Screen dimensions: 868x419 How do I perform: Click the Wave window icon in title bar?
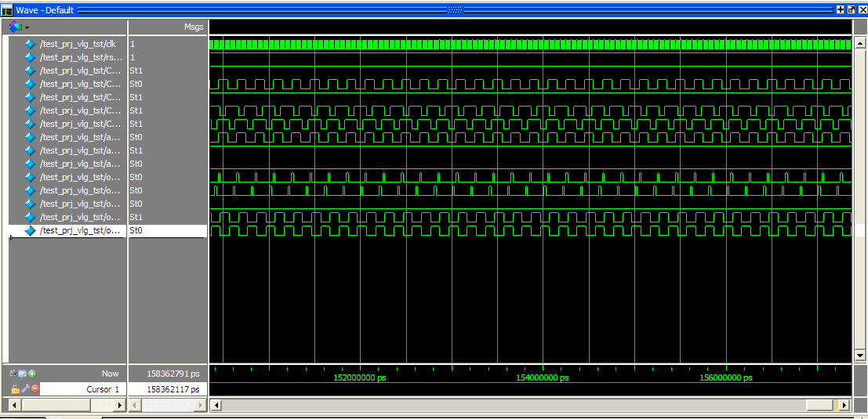point(7,9)
